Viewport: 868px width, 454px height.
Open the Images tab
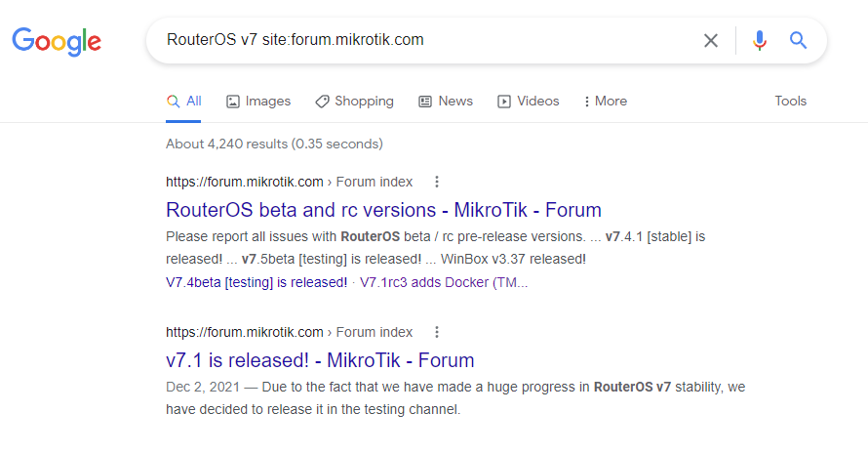[x=258, y=102]
